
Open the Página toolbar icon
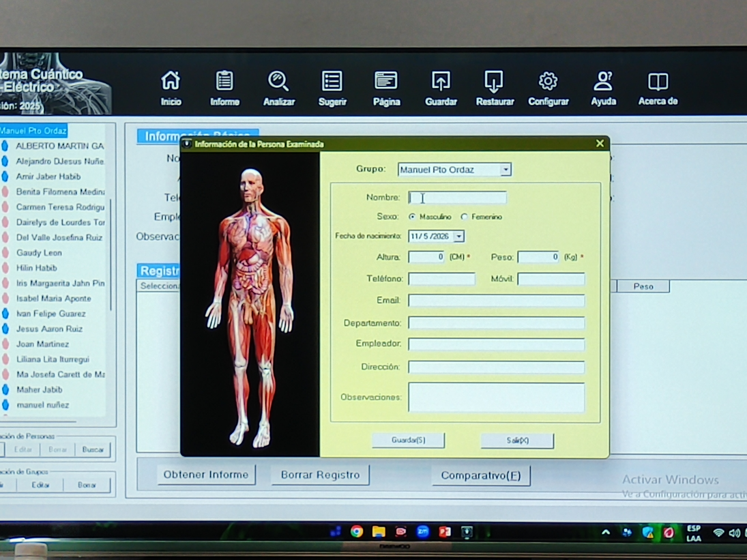[386, 88]
